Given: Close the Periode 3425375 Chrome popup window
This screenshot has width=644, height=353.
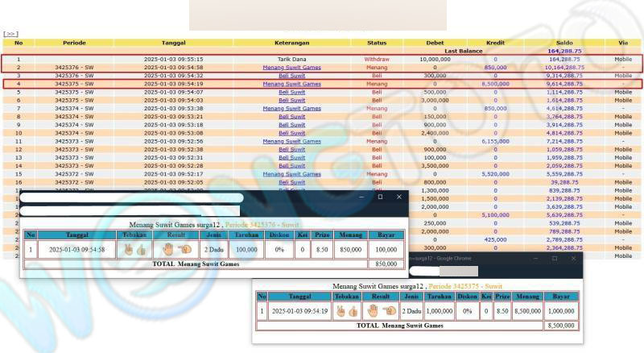Looking at the screenshot, I should point(572,259).
